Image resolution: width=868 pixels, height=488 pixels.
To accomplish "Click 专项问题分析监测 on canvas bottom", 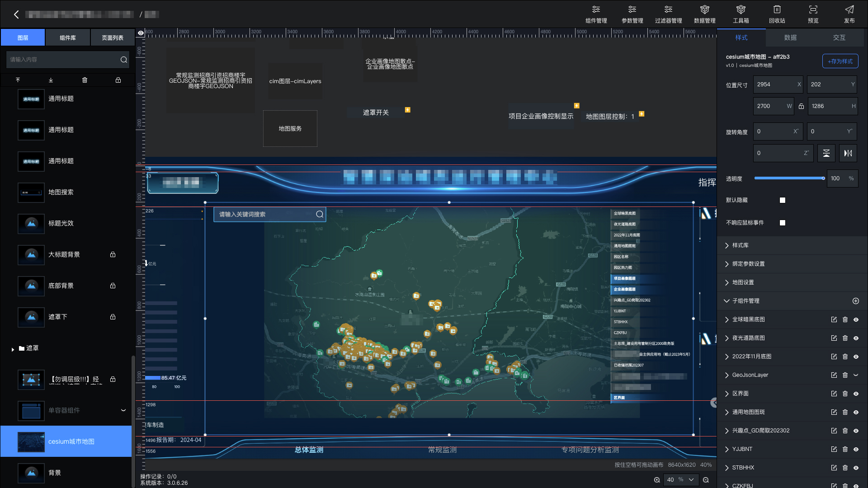I will (x=590, y=450).
